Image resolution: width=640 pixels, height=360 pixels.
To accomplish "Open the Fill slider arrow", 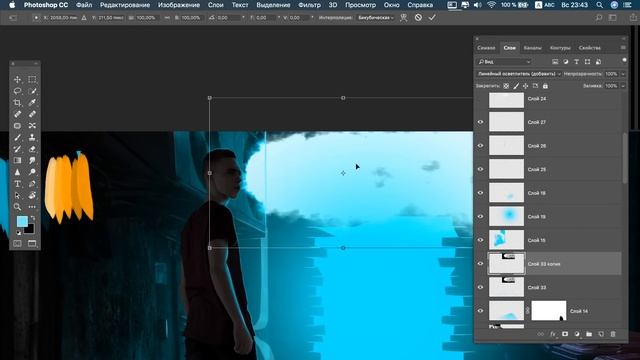I will [623, 86].
